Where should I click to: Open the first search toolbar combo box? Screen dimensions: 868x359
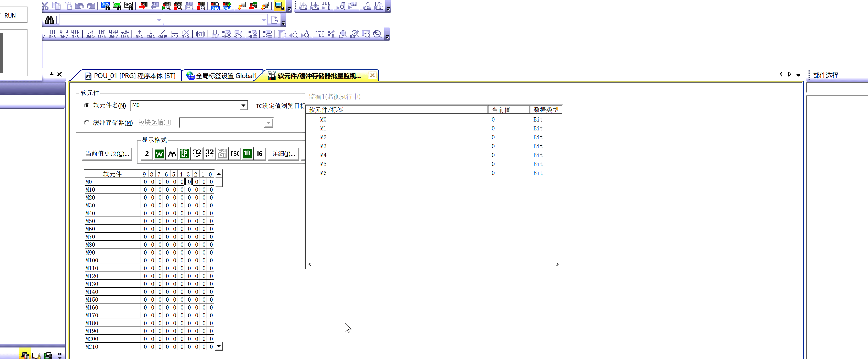pos(159,20)
